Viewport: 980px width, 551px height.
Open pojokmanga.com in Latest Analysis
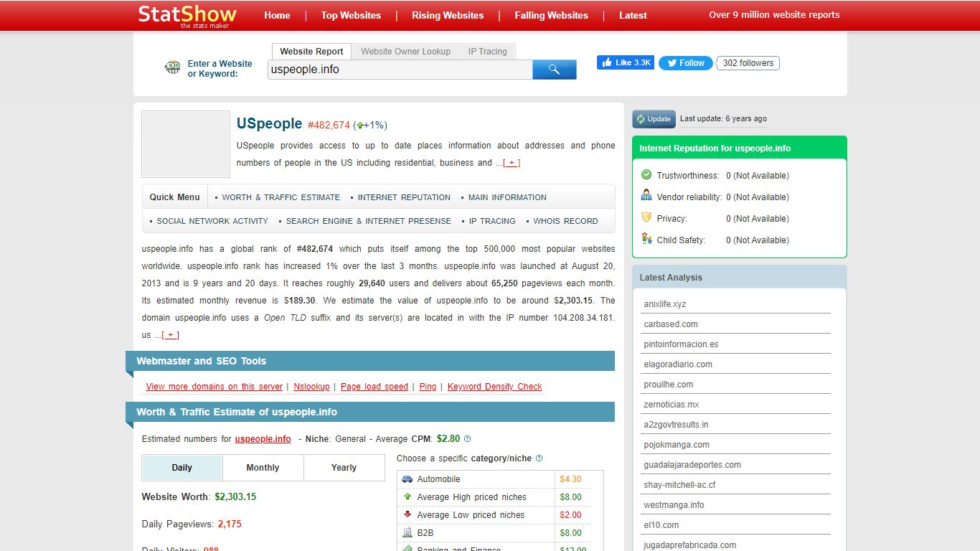[677, 445]
